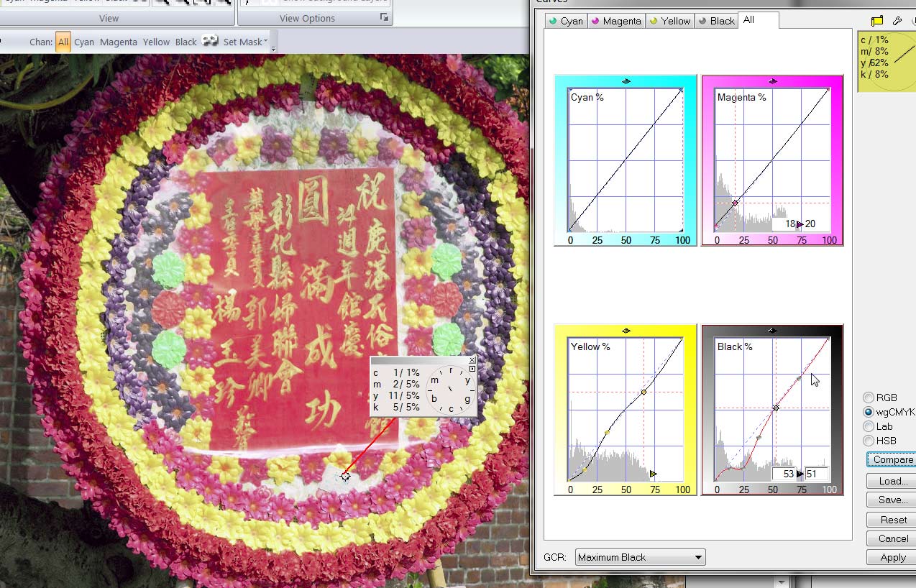Click the green arrow marker under Yellow curve
The image size is (916, 588).
click(653, 474)
